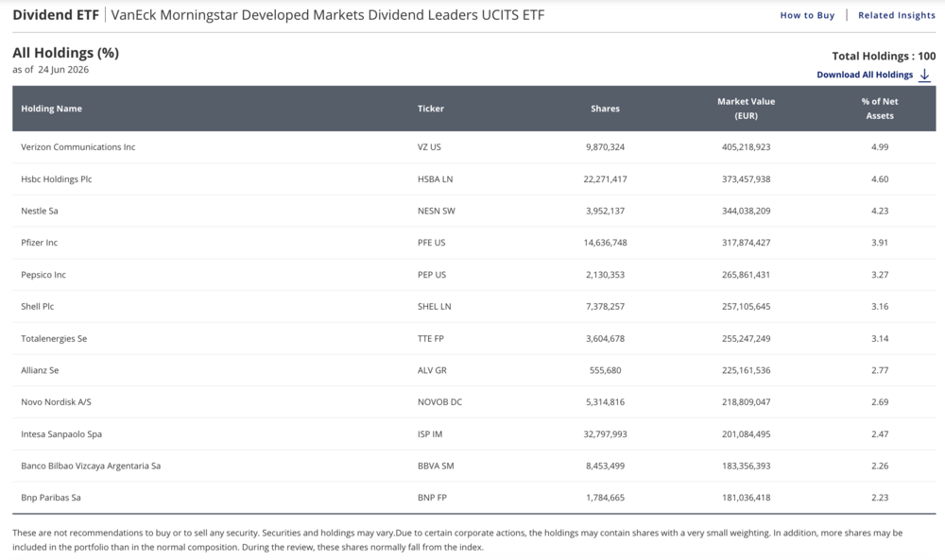Click the Nestle Sa holding name

coord(39,211)
